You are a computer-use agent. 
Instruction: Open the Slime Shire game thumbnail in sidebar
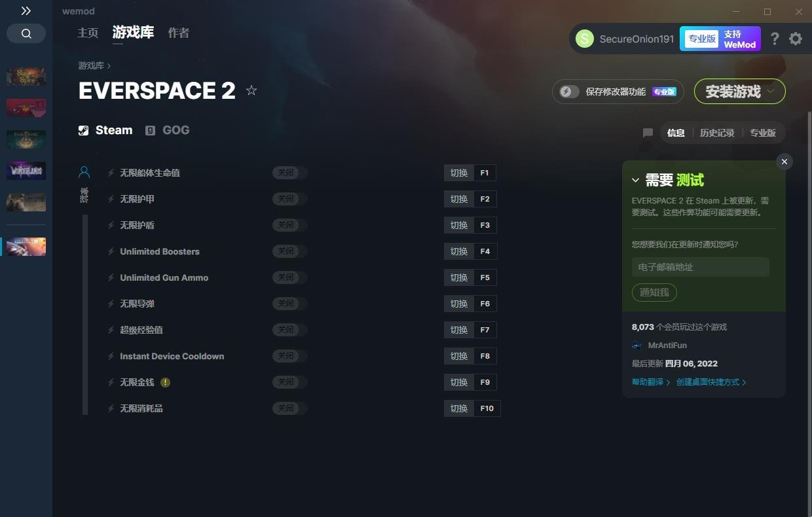[26, 77]
